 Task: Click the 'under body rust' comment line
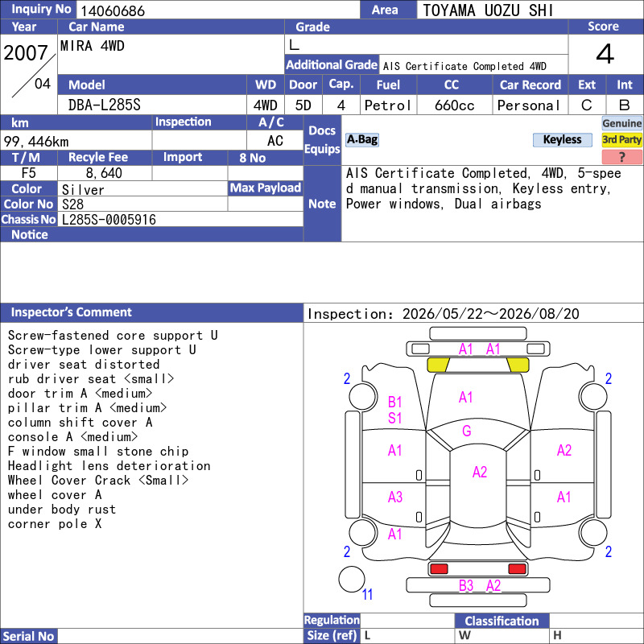(62, 510)
